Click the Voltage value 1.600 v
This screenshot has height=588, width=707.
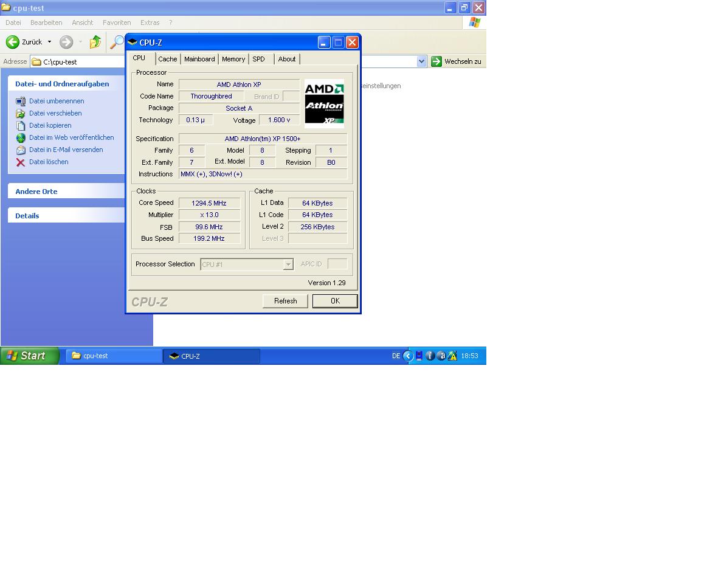(x=279, y=120)
